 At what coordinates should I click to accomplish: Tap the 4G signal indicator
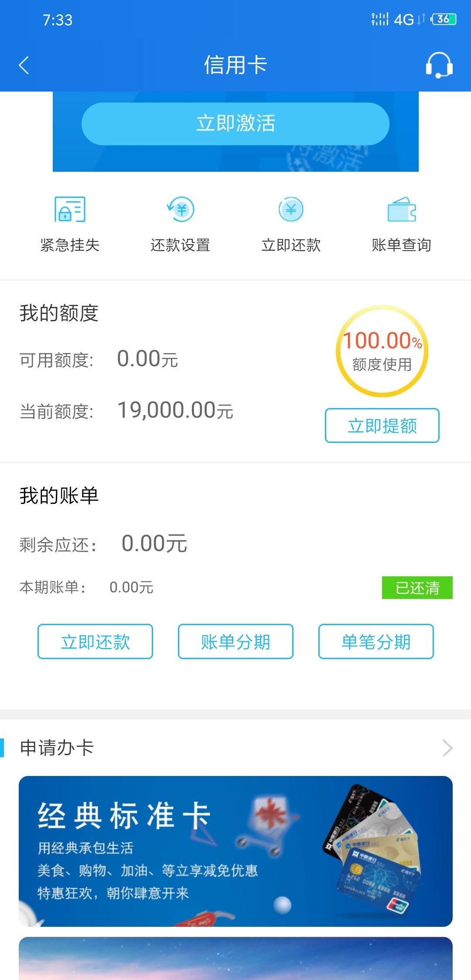[403, 20]
